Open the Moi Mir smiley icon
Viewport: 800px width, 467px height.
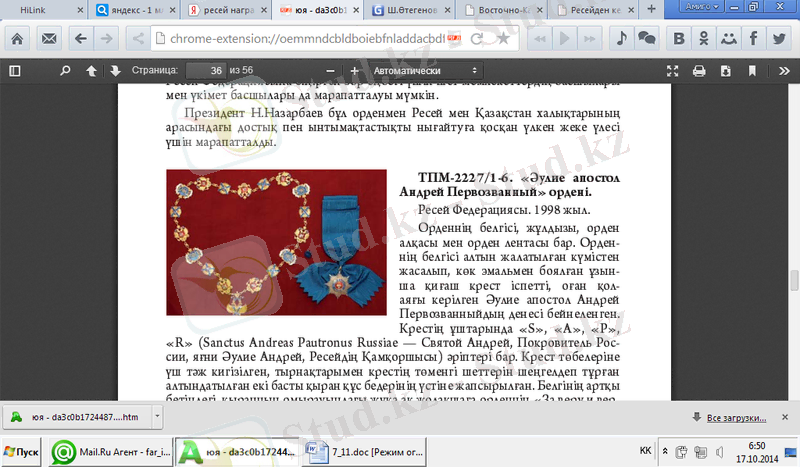click(729, 38)
